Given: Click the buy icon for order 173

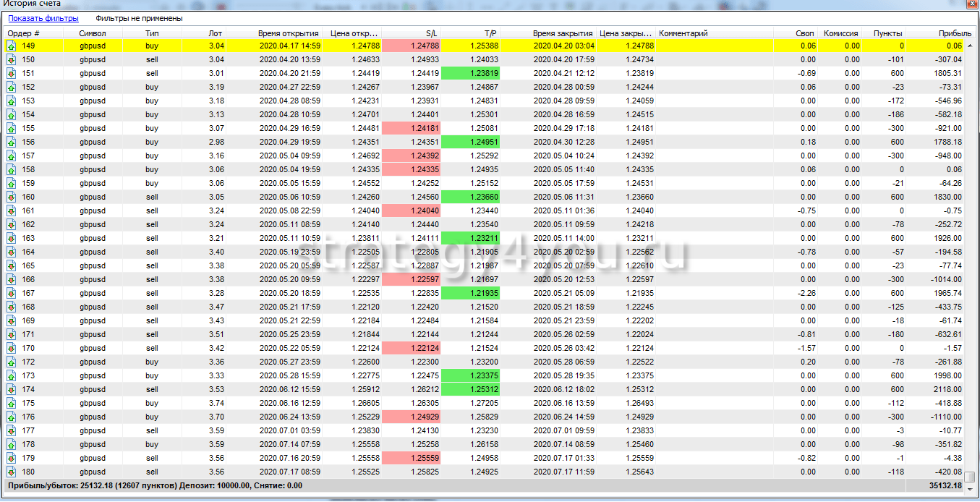Looking at the screenshot, I should (x=12, y=375).
